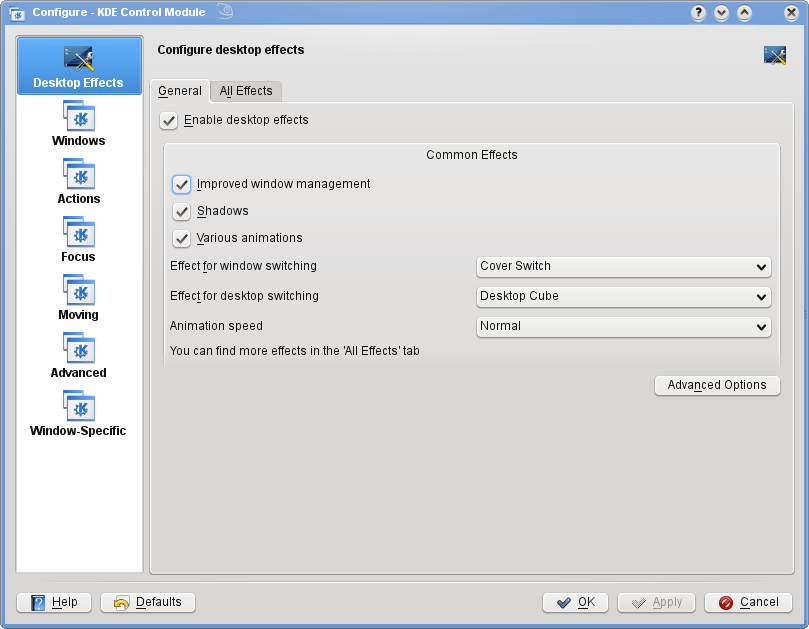Open the Windows settings module

coord(78,124)
